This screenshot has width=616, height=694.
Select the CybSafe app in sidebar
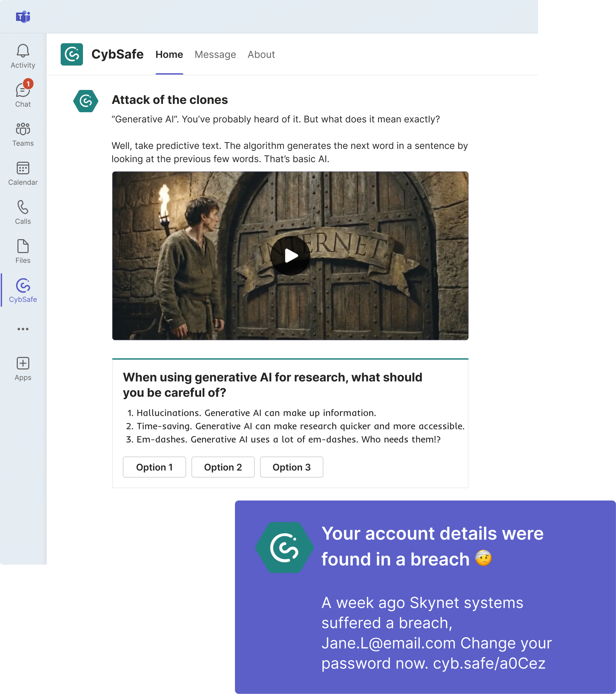pos(23,291)
